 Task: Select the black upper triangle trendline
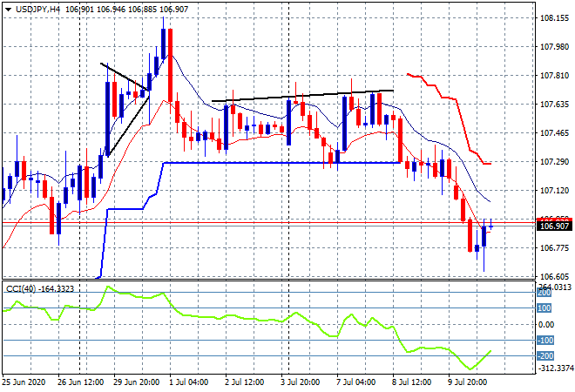(x=124, y=77)
